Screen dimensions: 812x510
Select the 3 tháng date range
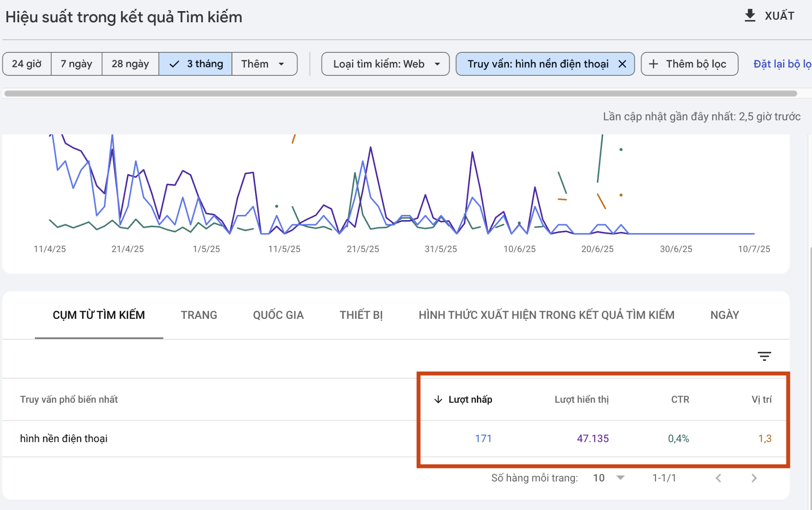click(x=195, y=64)
